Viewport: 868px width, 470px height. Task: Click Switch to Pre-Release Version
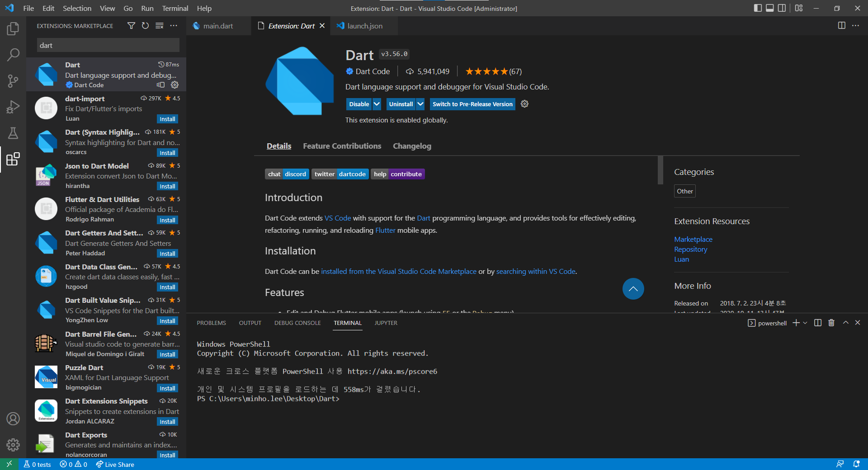point(472,104)
